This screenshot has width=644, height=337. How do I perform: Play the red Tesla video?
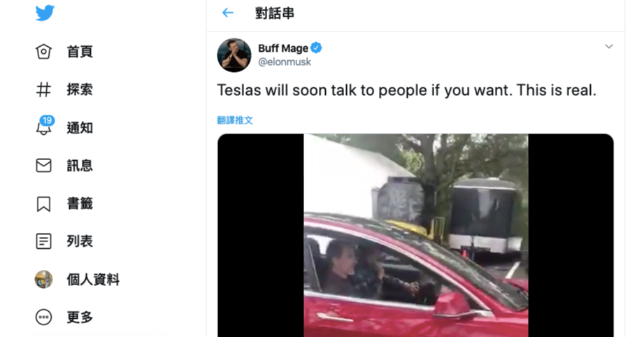coord(415,235)
